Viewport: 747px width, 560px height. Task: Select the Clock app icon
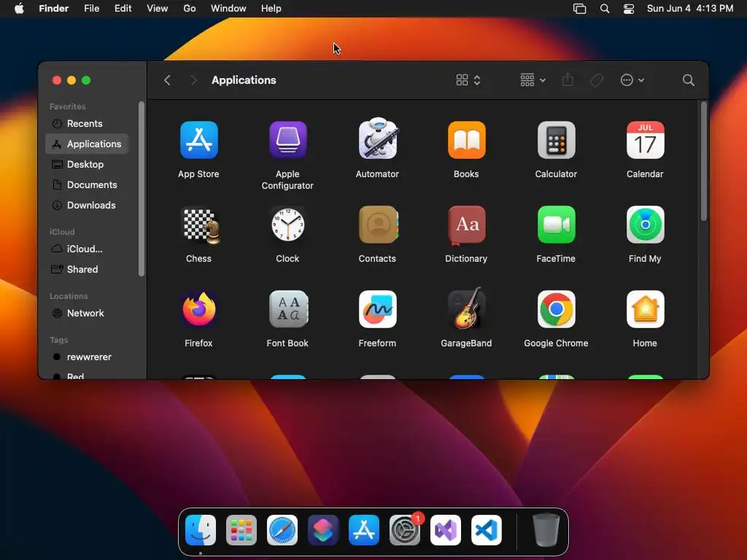point(287,225)
